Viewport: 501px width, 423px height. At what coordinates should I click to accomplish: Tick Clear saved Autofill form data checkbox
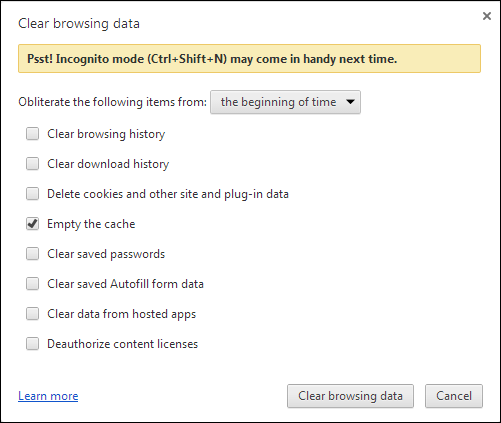pyautogui.click(x=32, y=284)
